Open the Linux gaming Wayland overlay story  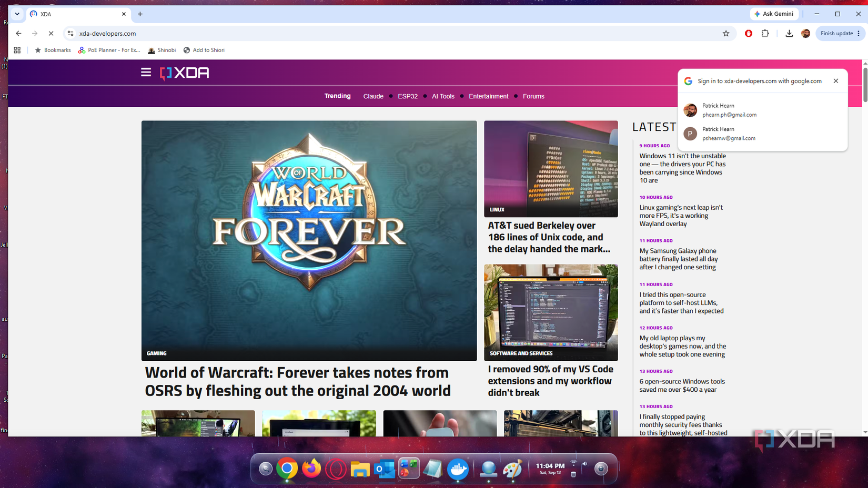pyautogui.click(x=681, y=216)
